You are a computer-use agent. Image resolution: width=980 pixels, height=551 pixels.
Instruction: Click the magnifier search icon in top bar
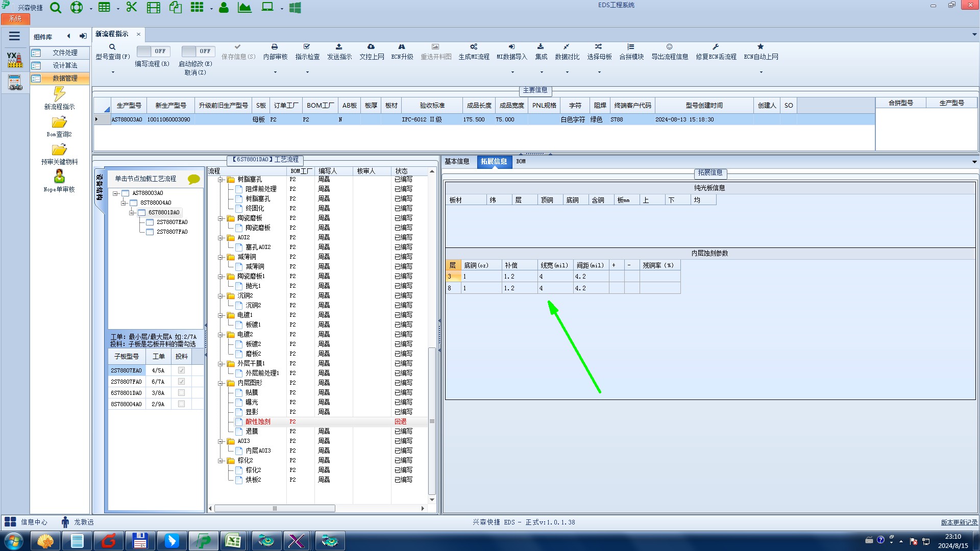pos(56,8)
